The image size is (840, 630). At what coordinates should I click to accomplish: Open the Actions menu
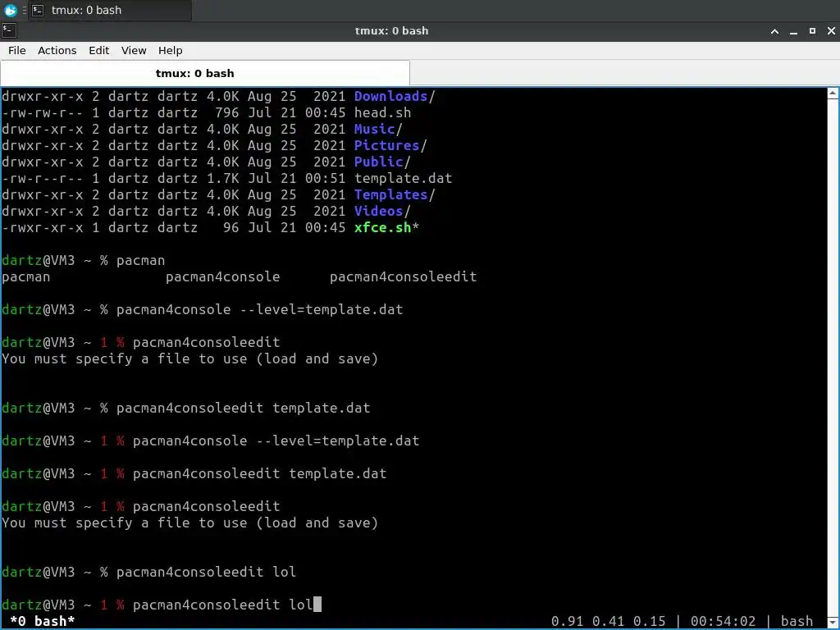57,50
